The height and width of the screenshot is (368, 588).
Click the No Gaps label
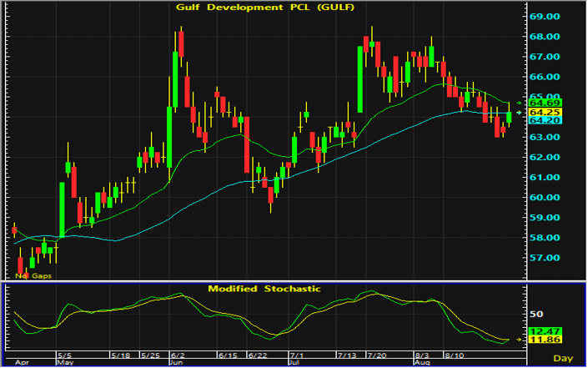[x=33, y=275]
